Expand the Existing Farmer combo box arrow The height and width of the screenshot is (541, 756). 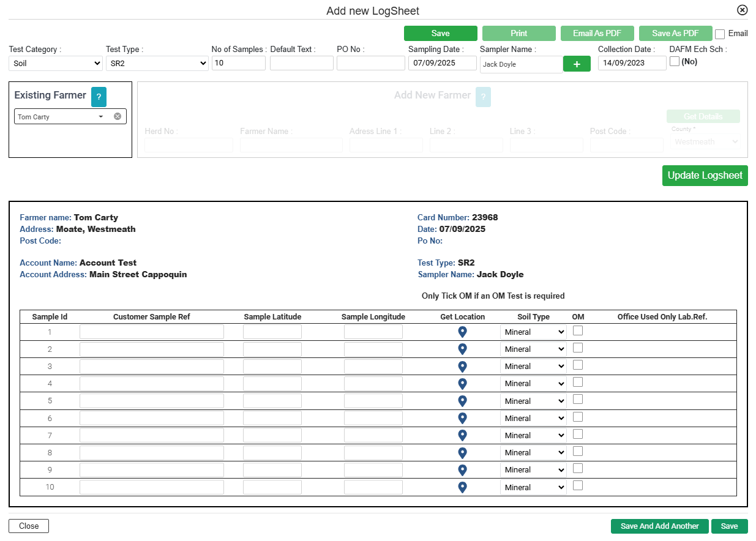(x=101, y=116)
